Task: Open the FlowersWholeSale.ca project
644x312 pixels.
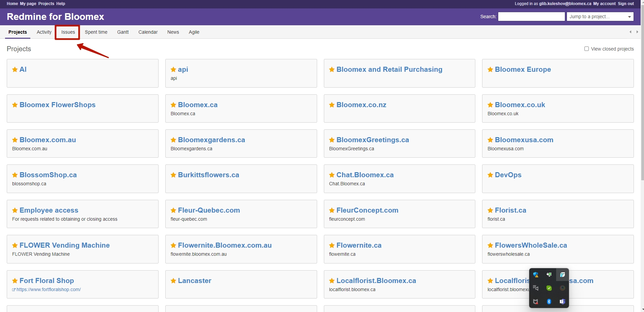Action: [531, 245]
